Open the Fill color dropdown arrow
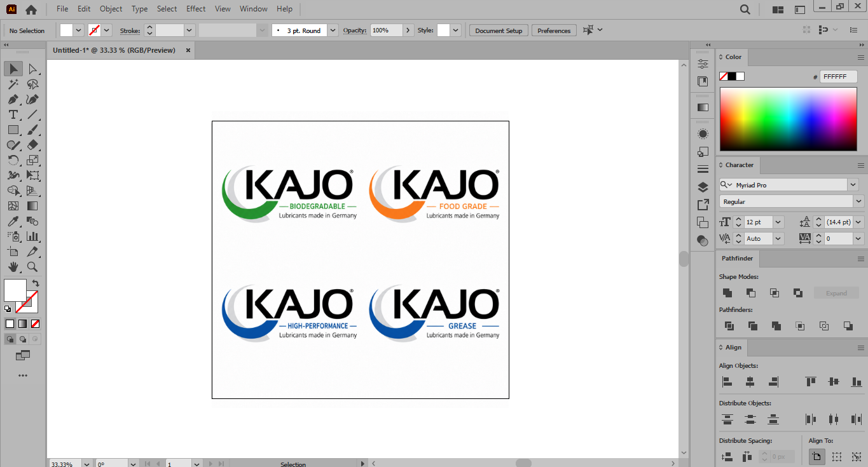This screenshot has width=868, height=467. point(79,30)
